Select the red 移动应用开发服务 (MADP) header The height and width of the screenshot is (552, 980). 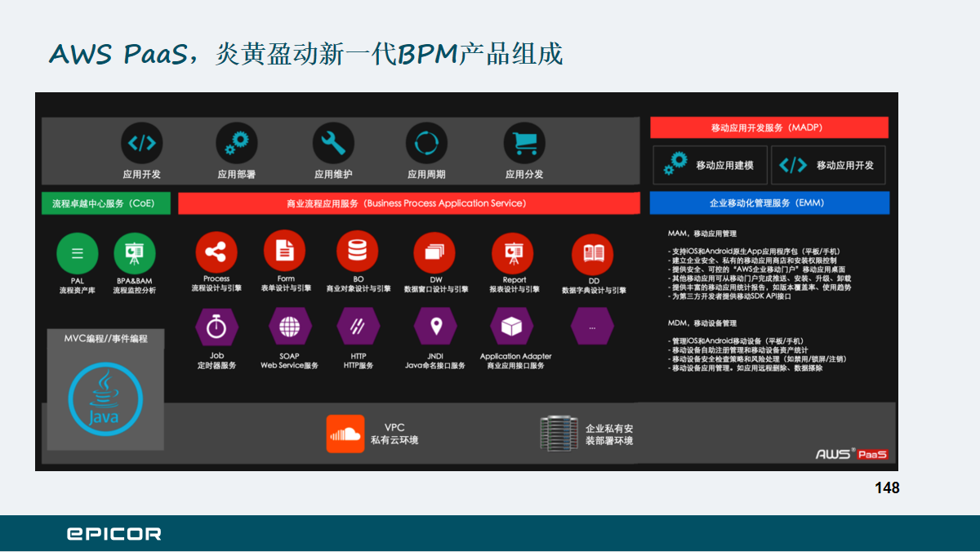tap(768, 127)
